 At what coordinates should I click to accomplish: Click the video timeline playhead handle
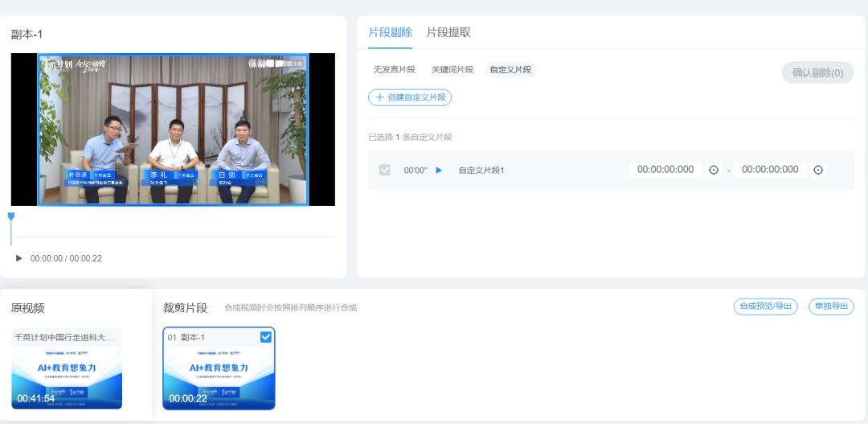click(x=11, y=216)
